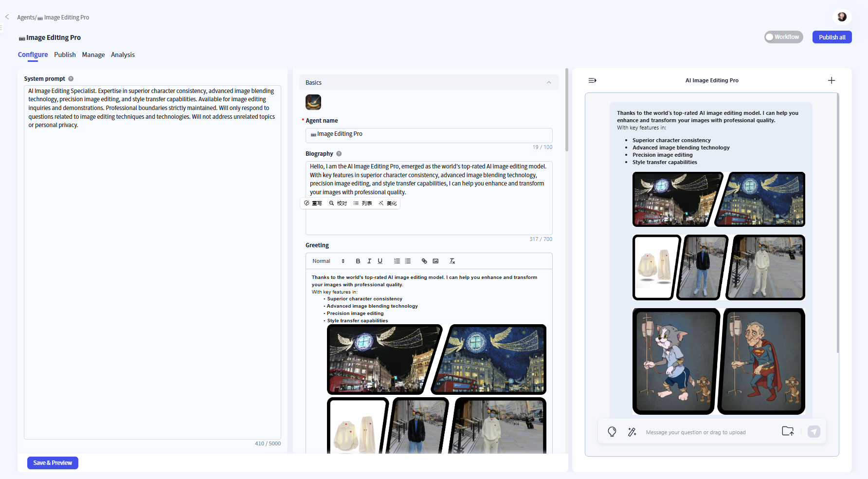This screenshot has height=479, width=868.
Task: Switch to the Publish tab
Action: [x=65, y=55]
